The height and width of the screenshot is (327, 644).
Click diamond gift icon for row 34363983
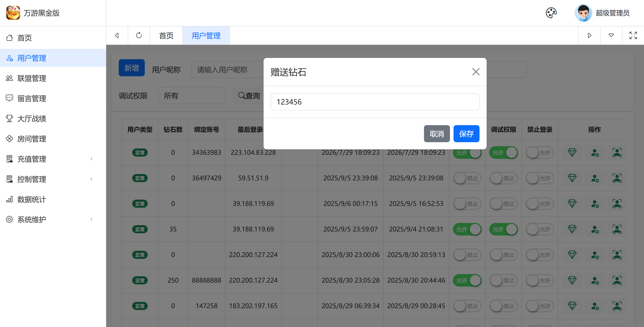click(x=572, y=153)
